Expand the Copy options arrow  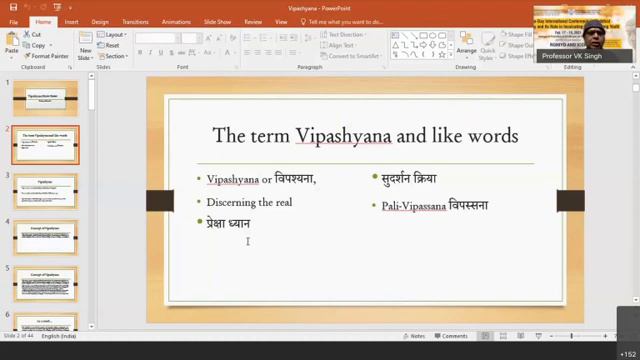[x=51, y=45]
